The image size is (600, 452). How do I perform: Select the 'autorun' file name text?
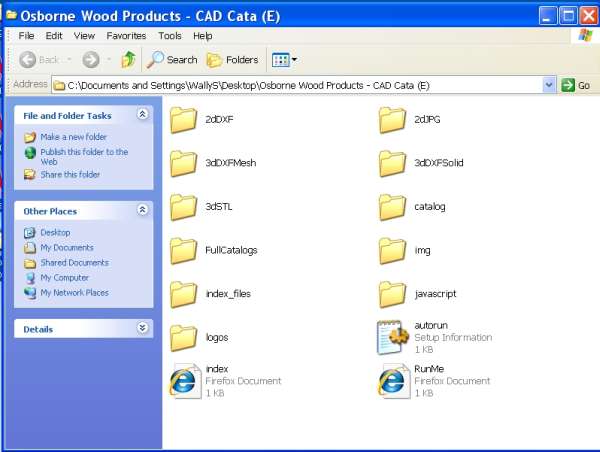pyautogui.click(x=431, y=325)
